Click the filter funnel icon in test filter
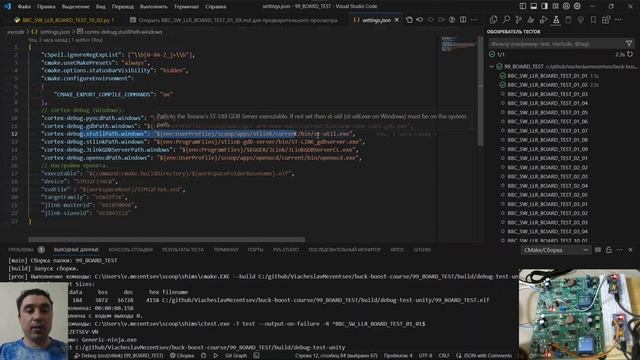The width and height of the screenshot is (640, 360). (629, 43)
